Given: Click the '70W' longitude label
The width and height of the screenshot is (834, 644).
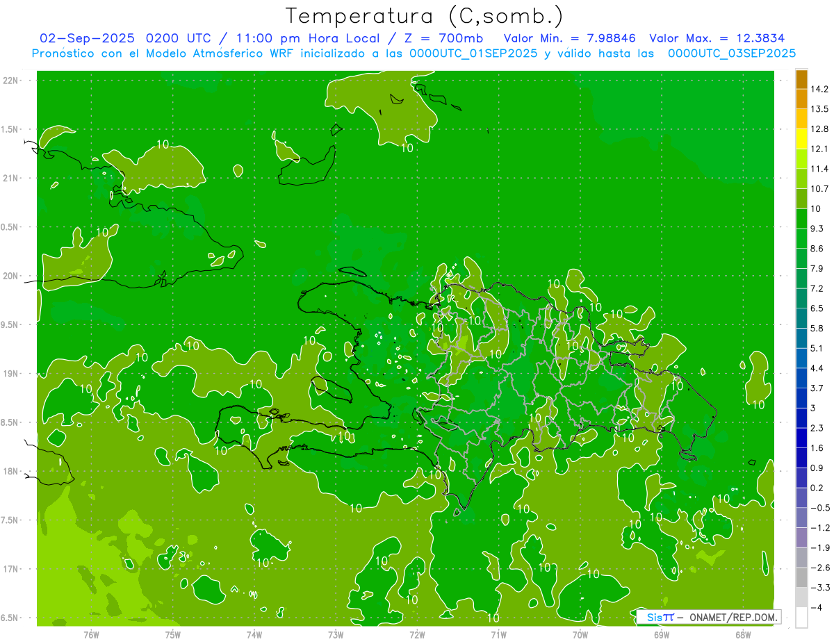Looking at the screenshot, I should (x=580, y=634).
